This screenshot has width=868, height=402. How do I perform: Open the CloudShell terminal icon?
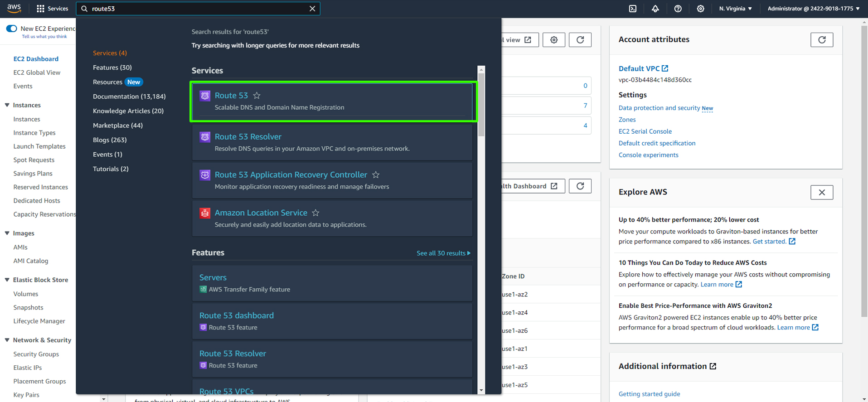tap(633, 9)
